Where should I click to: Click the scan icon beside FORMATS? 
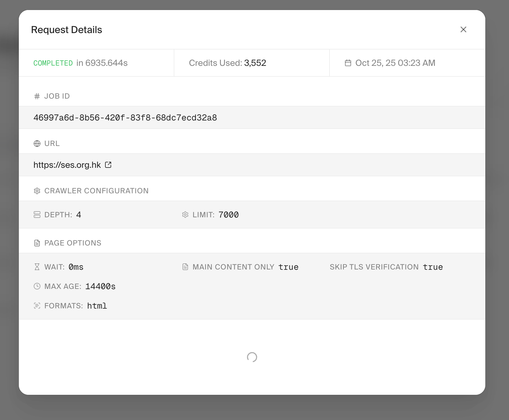click(x=37, y=306)
